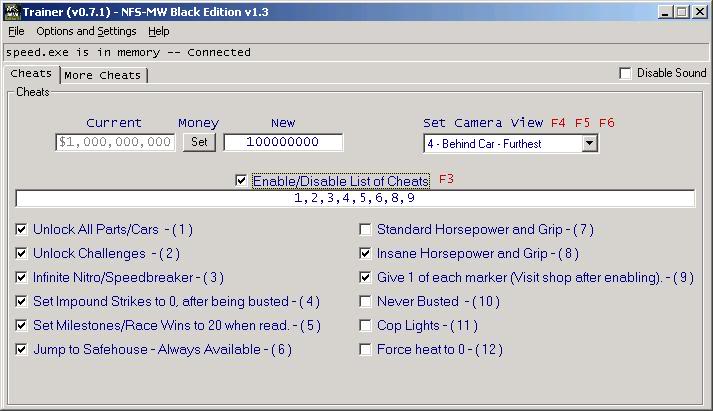713x411 pixels.
Task: Maximize the Trainer window
Action: (682, 12)
